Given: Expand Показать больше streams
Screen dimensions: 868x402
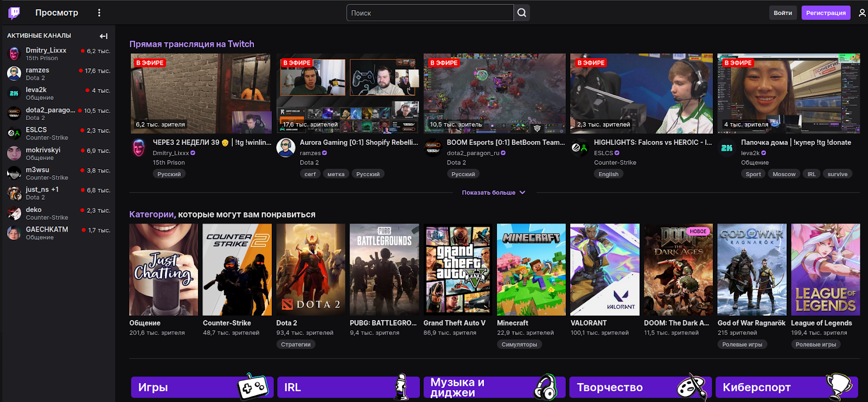Looking at the screenshot, I should tap(494, 193).
